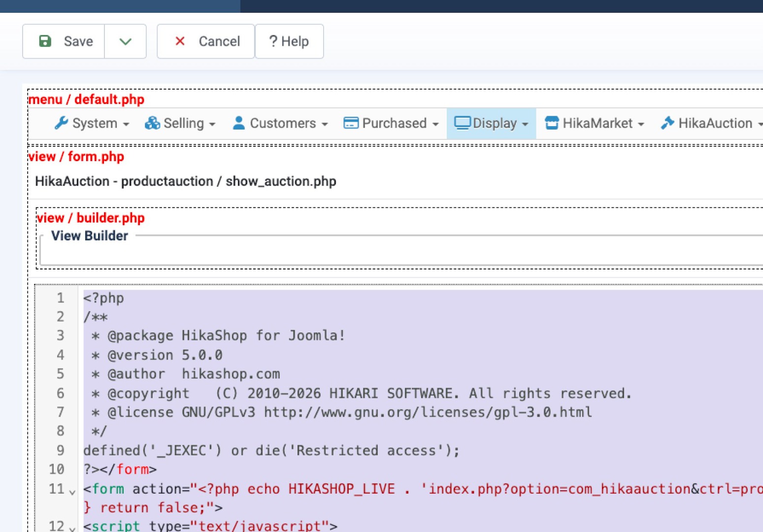
Task: Click the View Builder panel area
Action: [x=394, y=252]
